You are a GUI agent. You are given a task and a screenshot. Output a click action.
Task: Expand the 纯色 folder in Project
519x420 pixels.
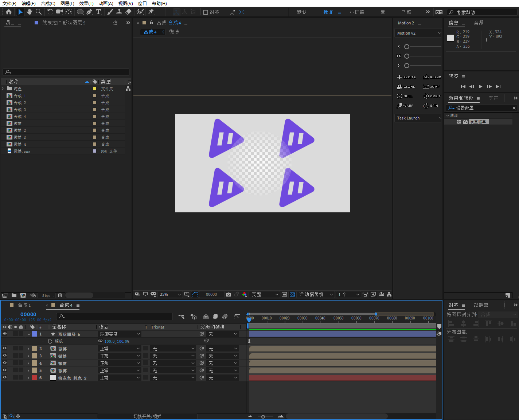pyautogui.click(x=3, y=89)
